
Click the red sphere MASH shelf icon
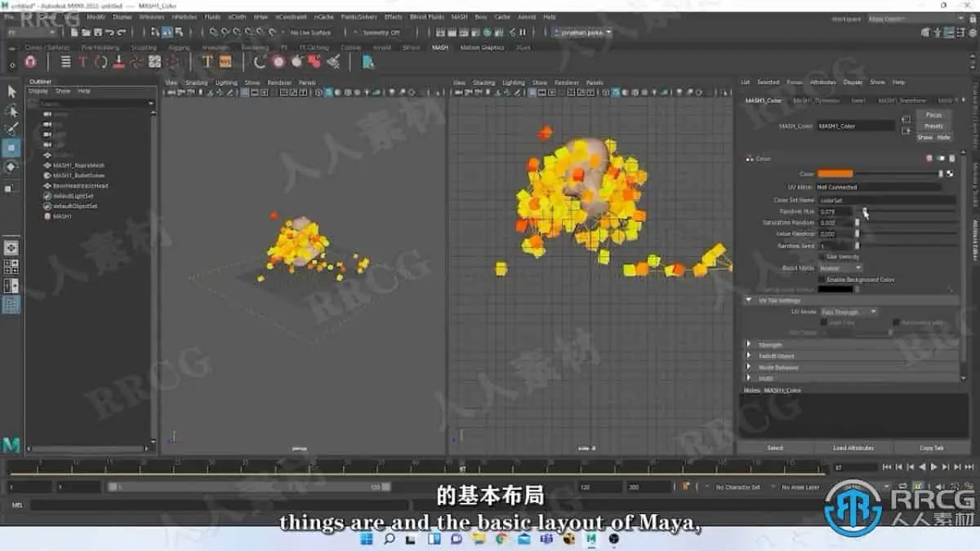point(278,61)
